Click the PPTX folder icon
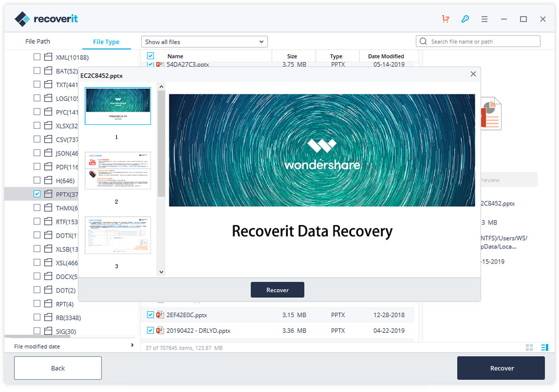 [x=48, y=194]
